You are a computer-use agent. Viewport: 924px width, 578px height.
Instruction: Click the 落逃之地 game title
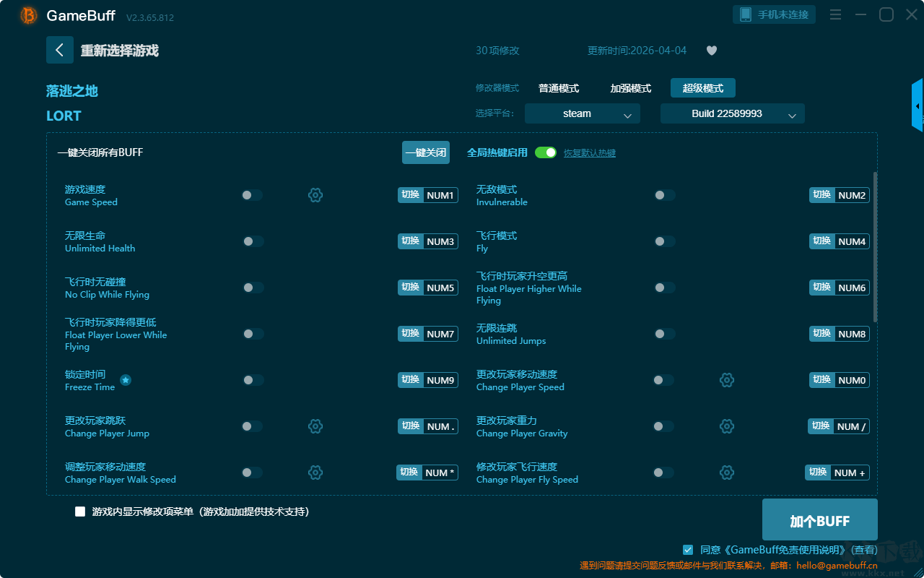pos(72,91)
